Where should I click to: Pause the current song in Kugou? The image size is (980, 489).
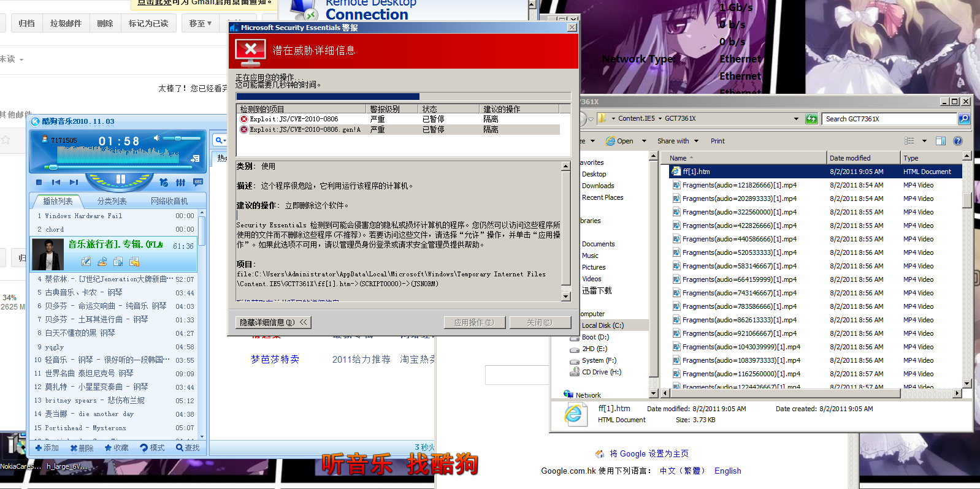tap(120, 179)
